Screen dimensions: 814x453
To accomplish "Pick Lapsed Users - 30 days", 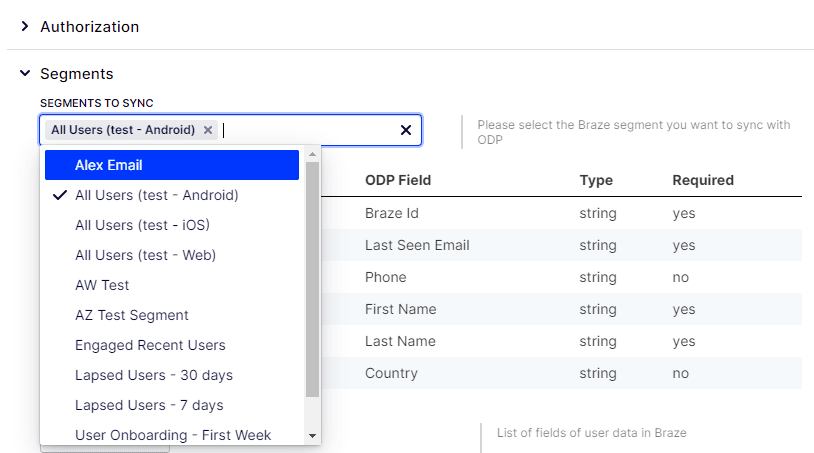I will pyautogui.click(x=153, y=375).
